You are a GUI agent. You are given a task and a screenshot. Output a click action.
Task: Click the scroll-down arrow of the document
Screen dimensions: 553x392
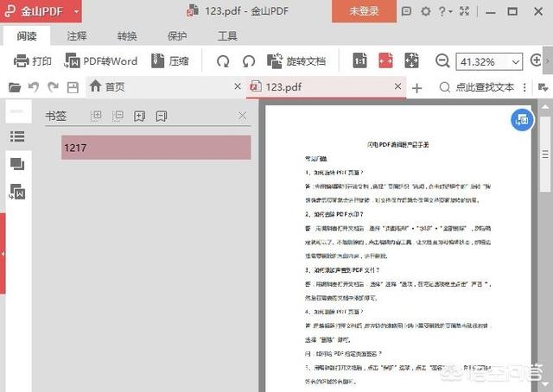(545, 384)
